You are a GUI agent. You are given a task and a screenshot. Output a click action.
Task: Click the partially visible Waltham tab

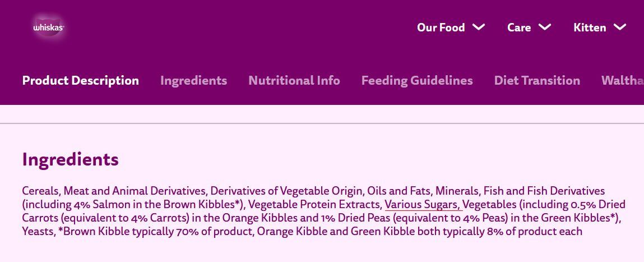coord(622,81)
